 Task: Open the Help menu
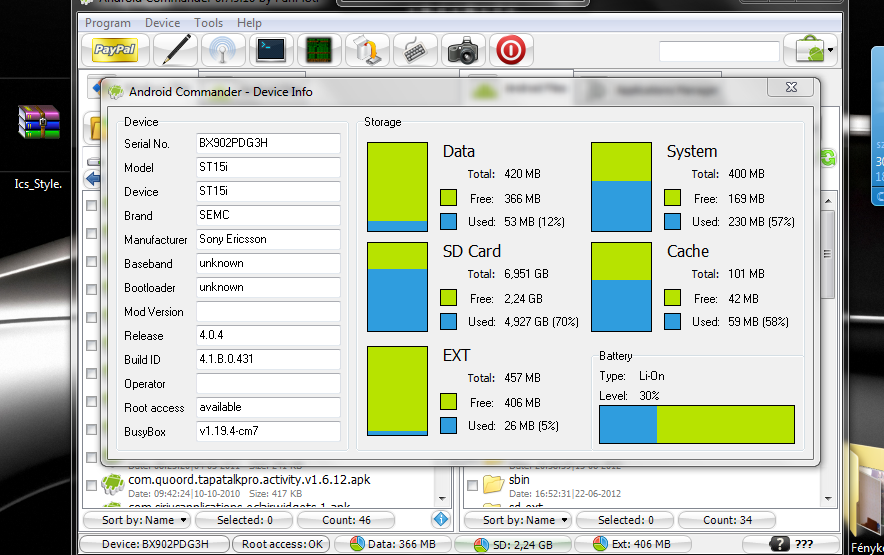click(249, 23)
